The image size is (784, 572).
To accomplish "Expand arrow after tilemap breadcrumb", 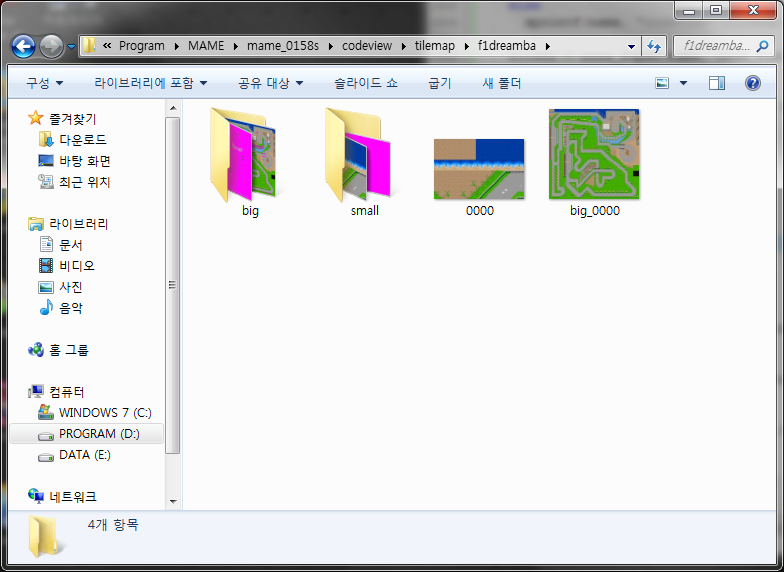I will point(466,46).
